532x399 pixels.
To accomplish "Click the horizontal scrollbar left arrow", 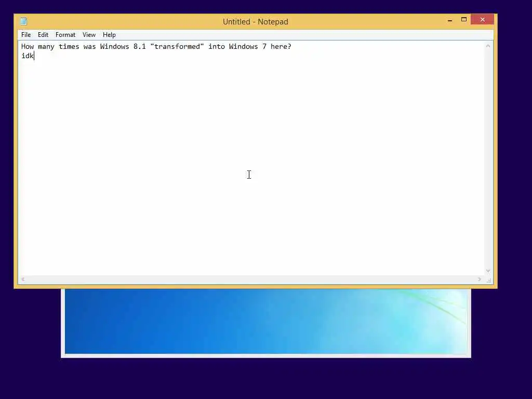I will coord(23,280).
